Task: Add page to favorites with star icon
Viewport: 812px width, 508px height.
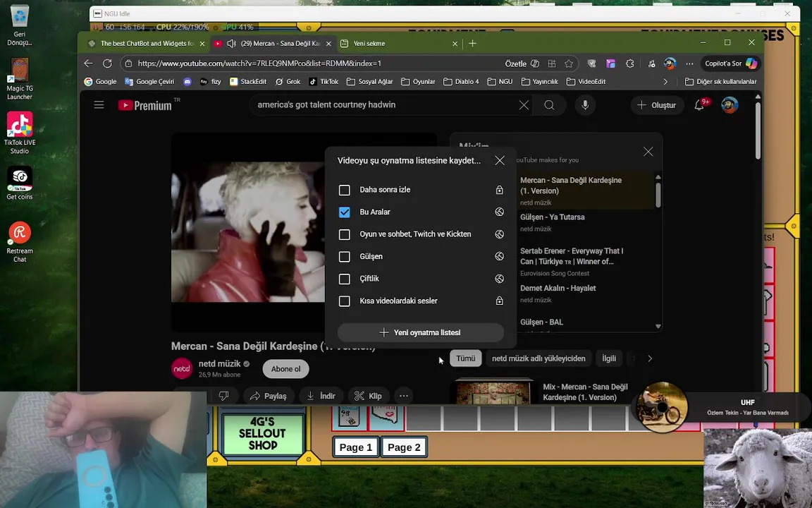Action: coord(569,64)
